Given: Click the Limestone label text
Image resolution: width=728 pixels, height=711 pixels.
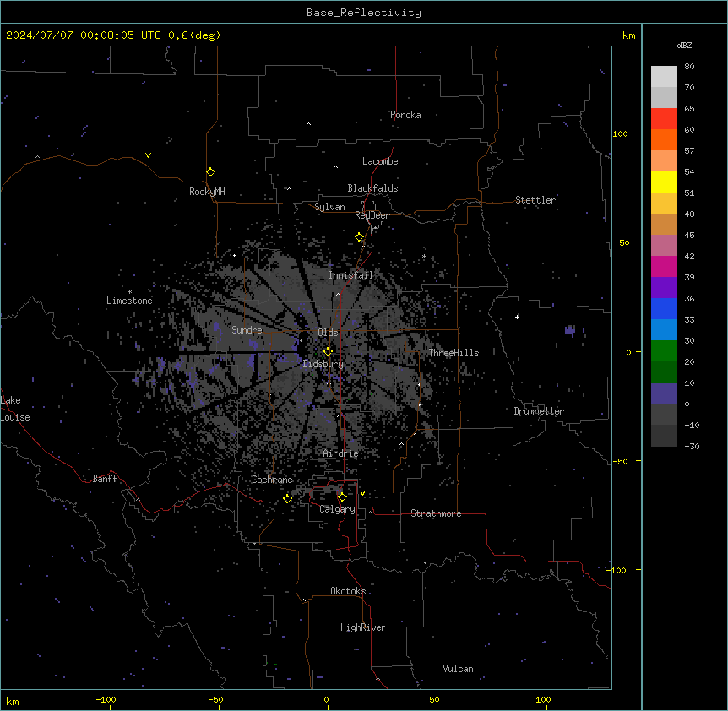Looking at the screenshot, I should click(129, 301).
